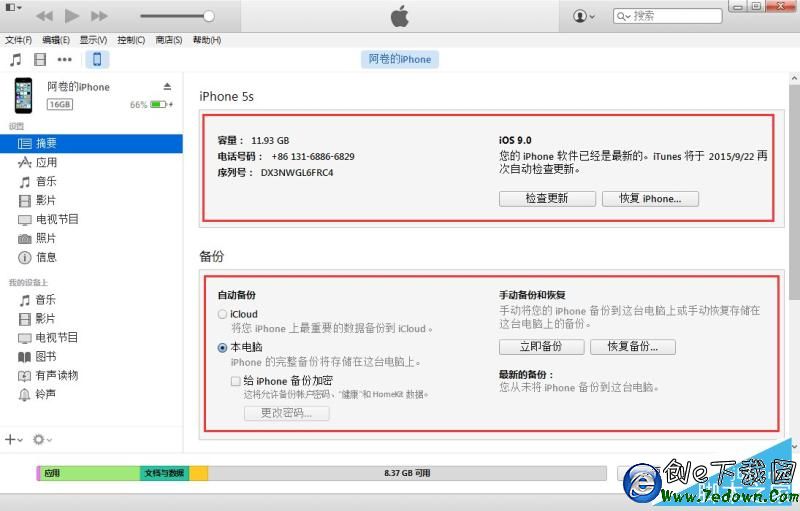Open 音乐 under 我的设备上
800x511 pixels.
(x=37, y=300)
